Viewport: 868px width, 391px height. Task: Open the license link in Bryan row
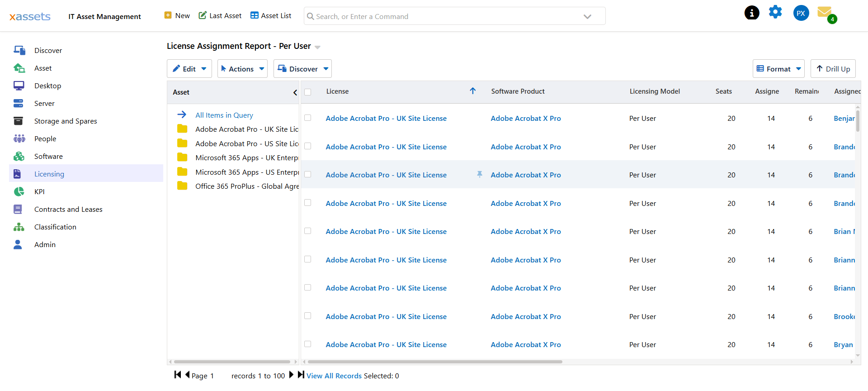[x=386, y=344]
